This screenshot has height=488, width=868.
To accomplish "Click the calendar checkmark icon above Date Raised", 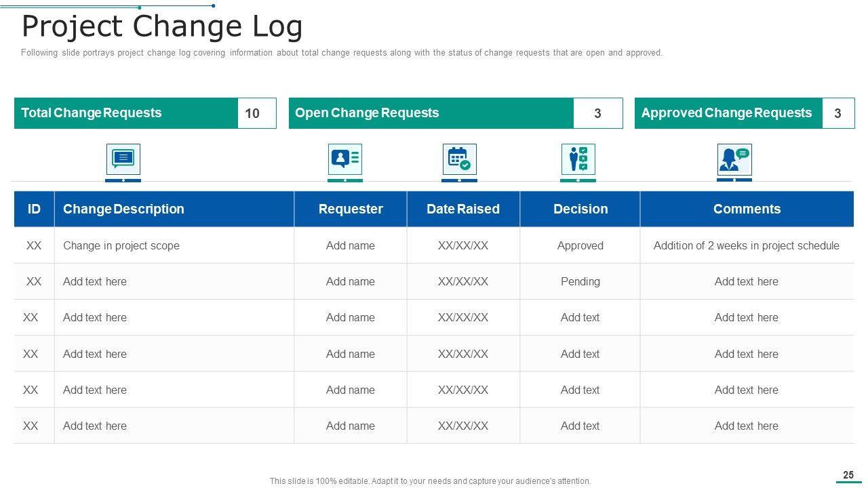I will point(459,159).
